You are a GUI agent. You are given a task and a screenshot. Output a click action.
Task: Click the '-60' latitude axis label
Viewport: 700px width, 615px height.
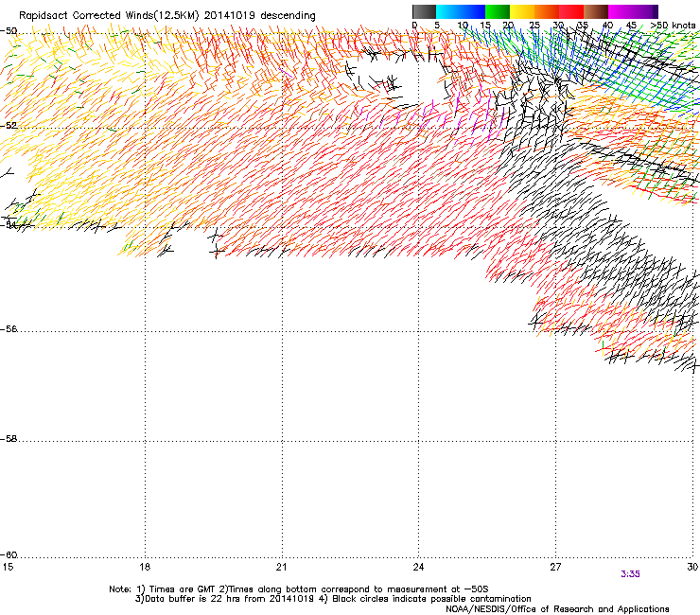pyautogui.click(x=9, y=555)
